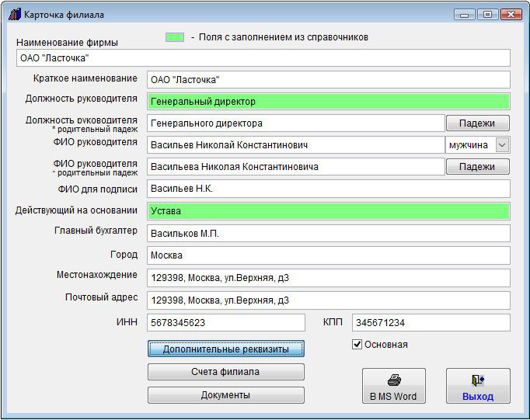Click the green legend color swatch
The image size is (530, 420).
tap(175, 37)
